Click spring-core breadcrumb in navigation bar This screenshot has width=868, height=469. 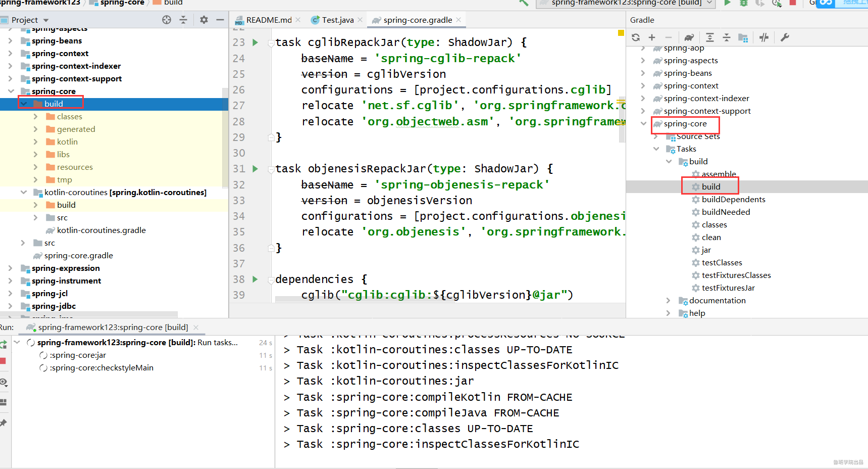(x=122, y=3)
